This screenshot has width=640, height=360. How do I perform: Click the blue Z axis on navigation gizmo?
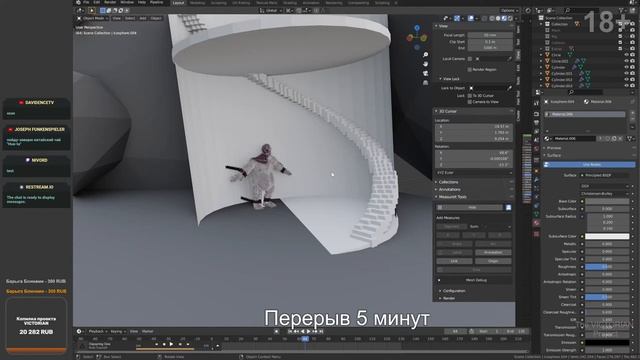pyautogui.click(x=417, y=28)
